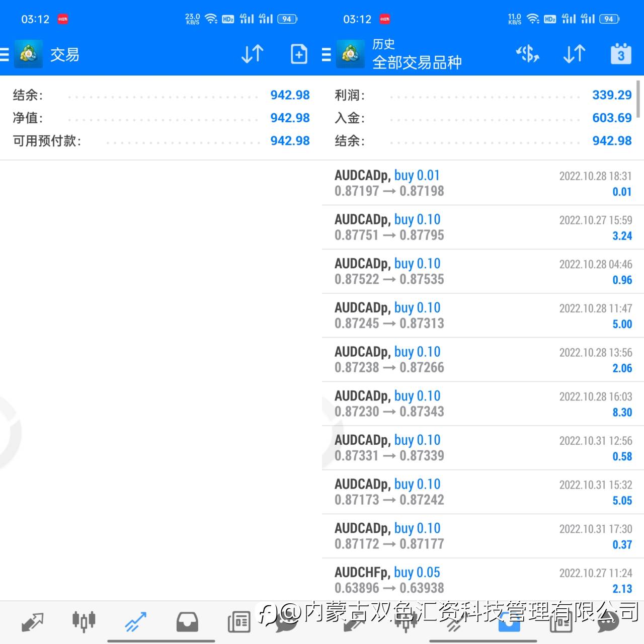Tap the 5.05 profit value
Image resolution: width=644 pixels, height=644 pixels.
(x=622, y=501)
